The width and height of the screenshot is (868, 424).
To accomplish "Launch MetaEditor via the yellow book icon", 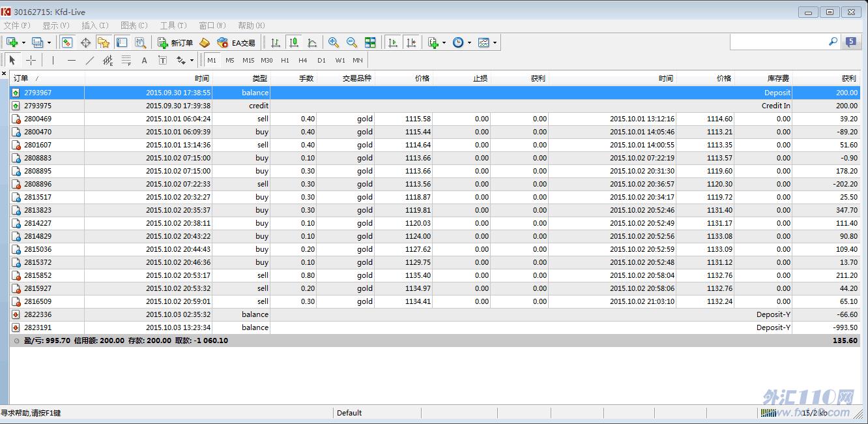I will 205,42.
